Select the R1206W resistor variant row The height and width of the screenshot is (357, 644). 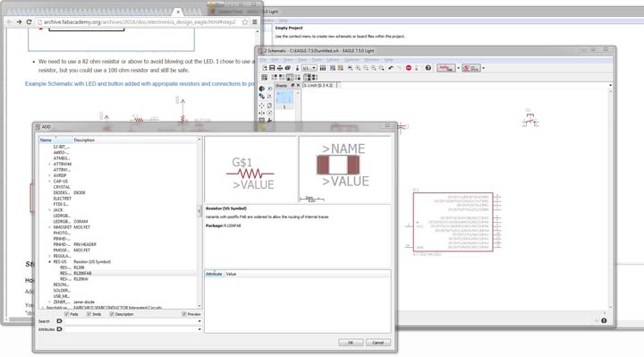point(118,279)
